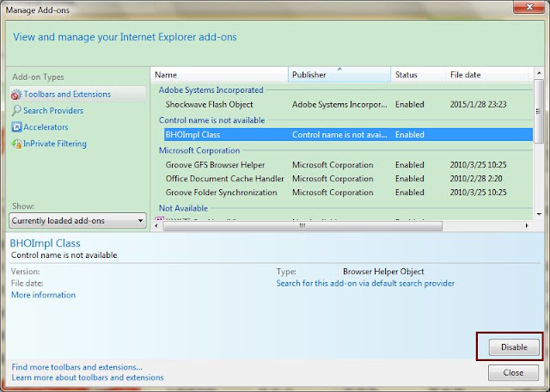Image resolution: width=550 pixels, height=392 pixels.
Task: Click horizontal scrollbar left arrow
Action: point(156,226)
